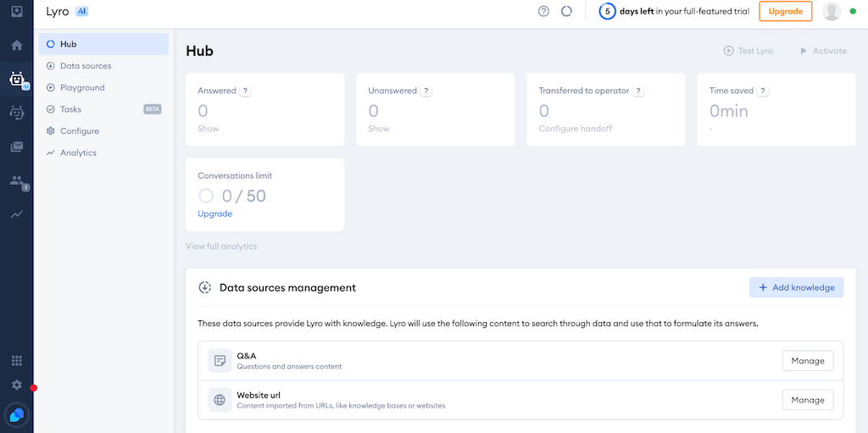Open the user avatar profile menu

tap(832, 11)
